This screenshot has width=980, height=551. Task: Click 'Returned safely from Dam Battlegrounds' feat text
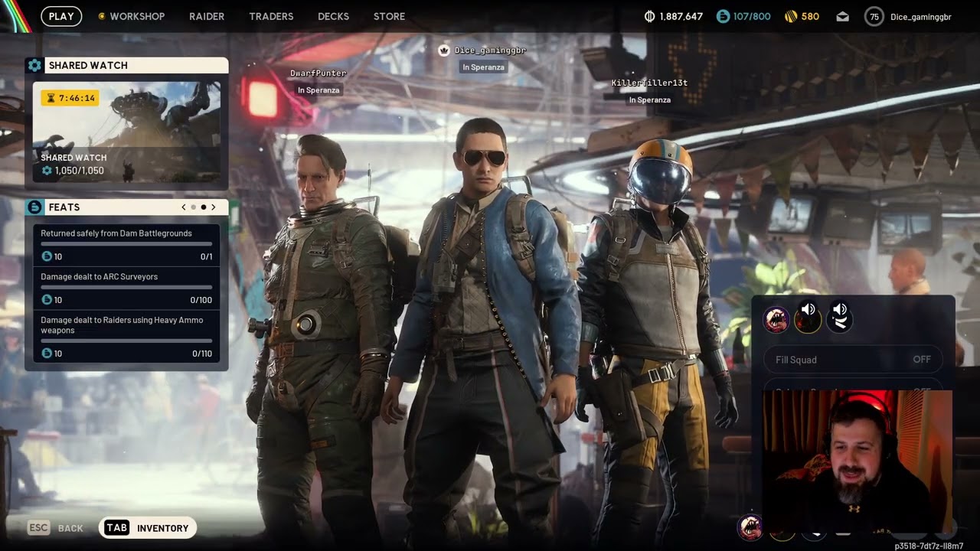[x=116, y=233]
